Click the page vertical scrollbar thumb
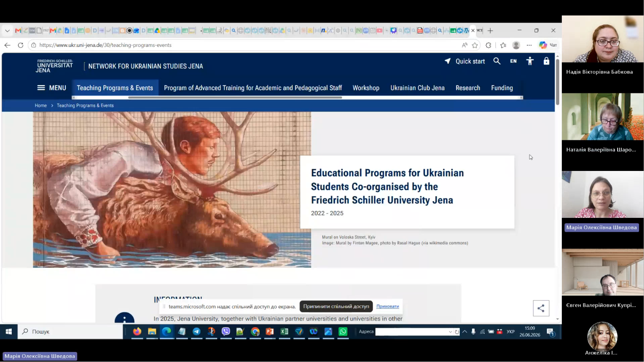The width and height of the screenshot is (644, 362). (x=558, y=82)
